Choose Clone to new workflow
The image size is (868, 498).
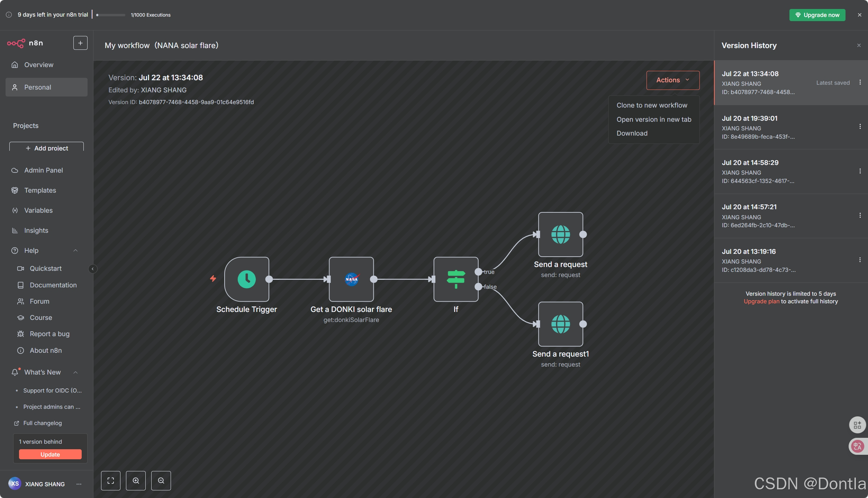click(654, 105)
